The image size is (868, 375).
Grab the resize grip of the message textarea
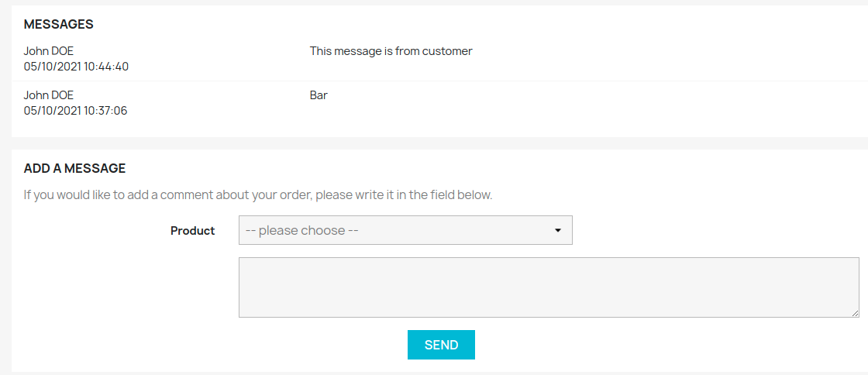click(856, 314)
